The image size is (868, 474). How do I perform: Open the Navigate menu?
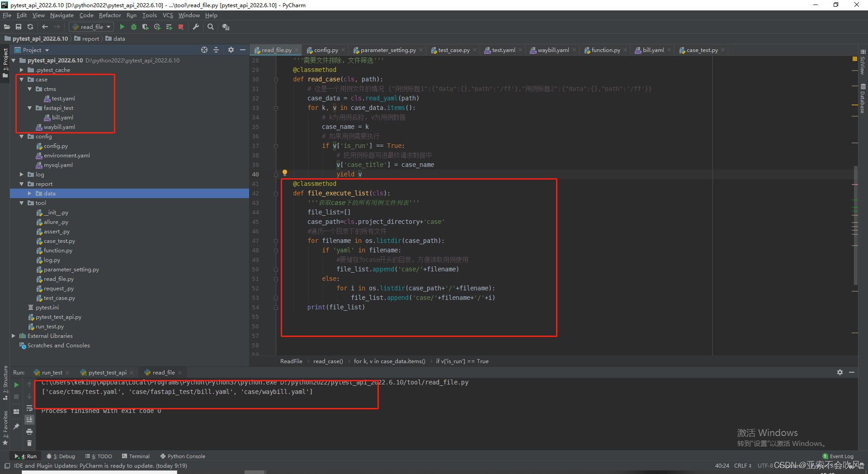[x=62, y=15]
